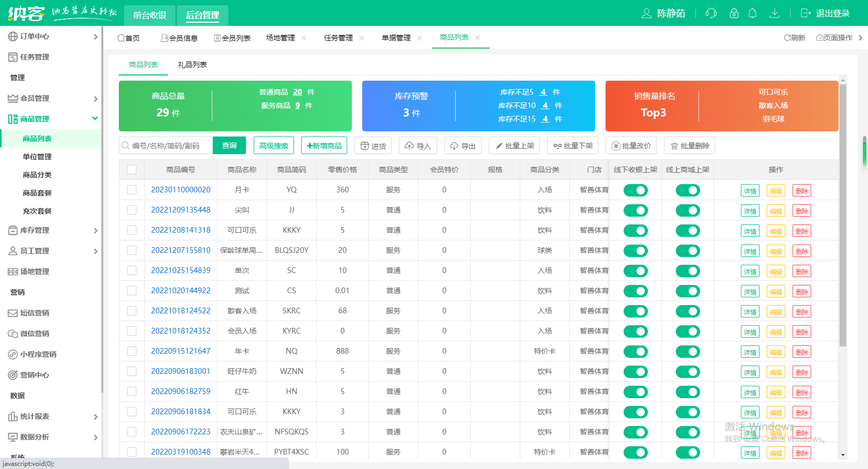
Task: Open the customer service headset icon
Action: (710, 13)
